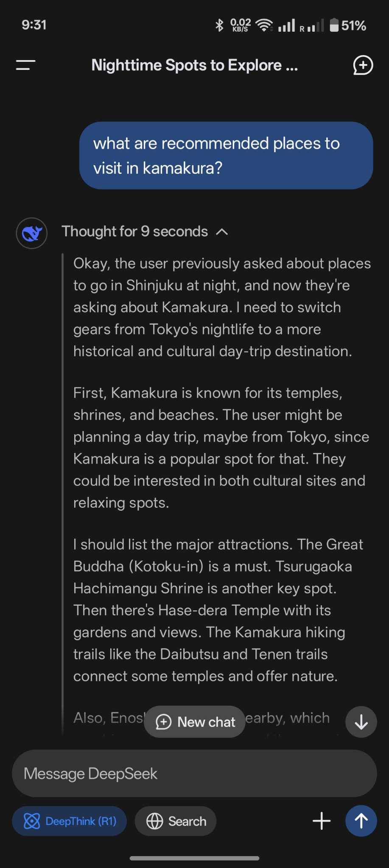Tap the battery 51% status indicator
The image size is (389, 868).
(x=348, y=25)
